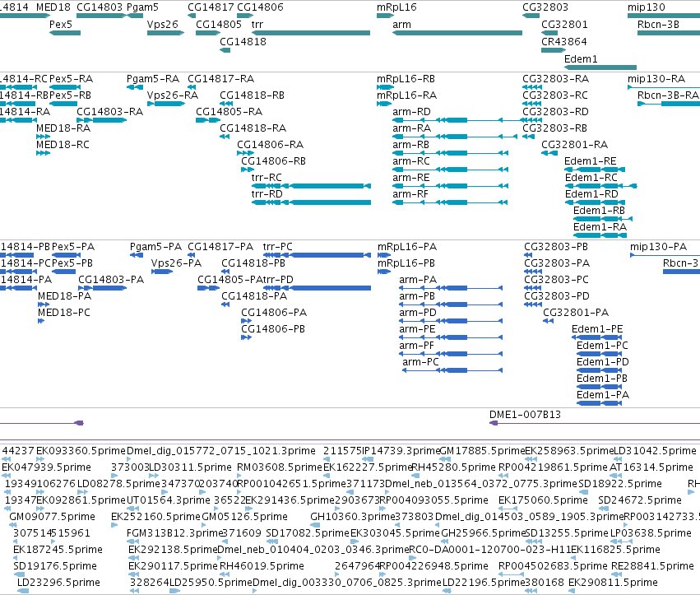The width and height of the screenshot is (700, 595).
Task: Click the trr-RD transcript label
Action: click(x=267, y=194)
